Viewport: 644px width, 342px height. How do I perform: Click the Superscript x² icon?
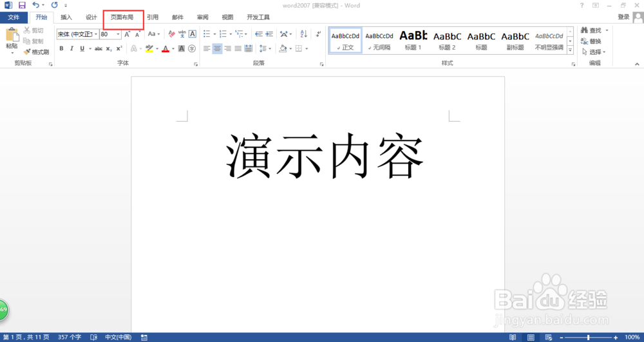pos(119,48)
